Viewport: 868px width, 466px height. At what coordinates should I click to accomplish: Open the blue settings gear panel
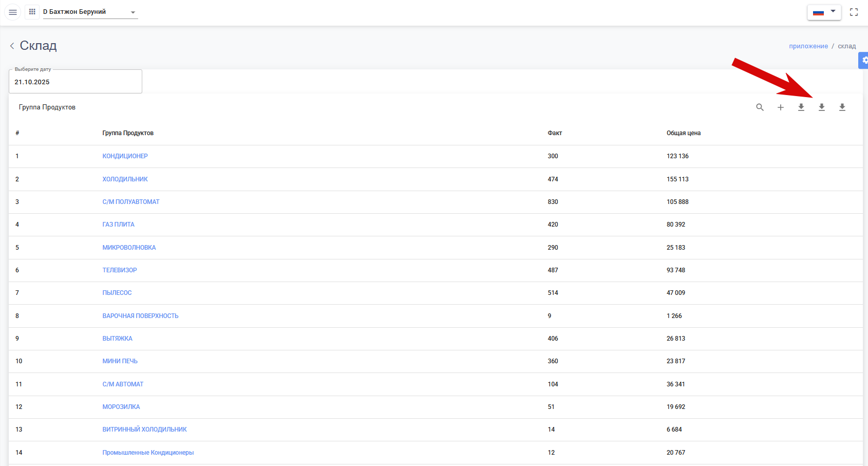click(864, 61)
